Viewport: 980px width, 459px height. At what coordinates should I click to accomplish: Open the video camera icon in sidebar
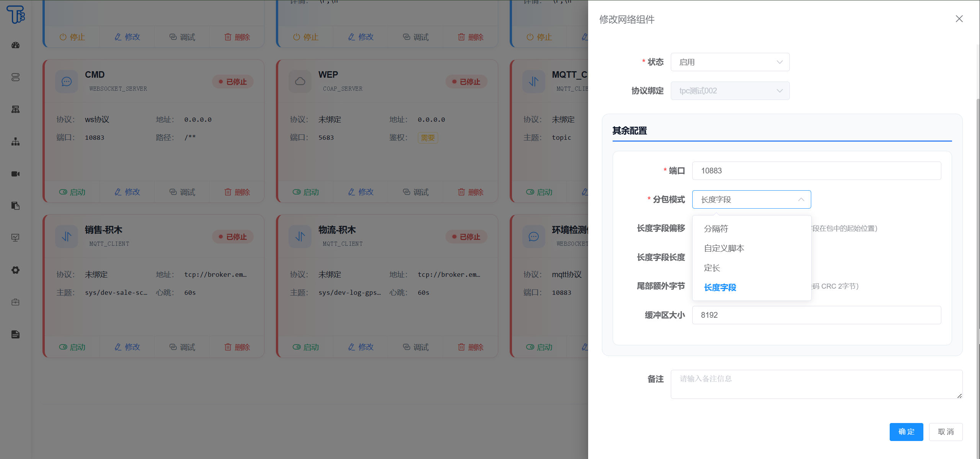coord(15,174)
